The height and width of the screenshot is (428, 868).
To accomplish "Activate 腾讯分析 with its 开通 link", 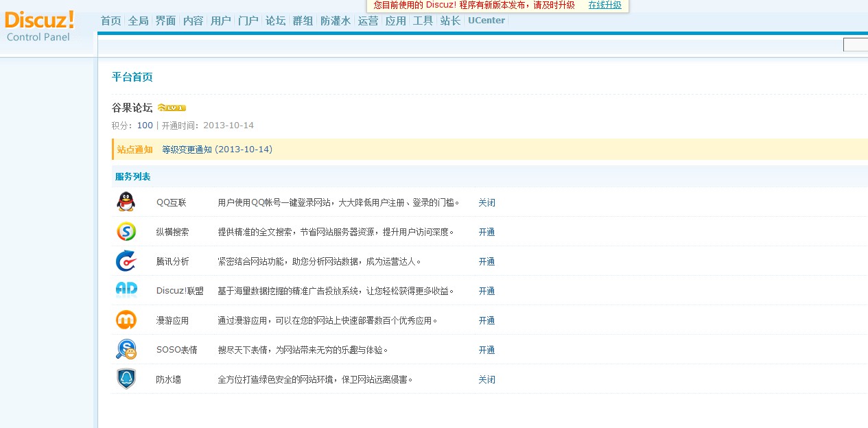I will click(486, 262).
